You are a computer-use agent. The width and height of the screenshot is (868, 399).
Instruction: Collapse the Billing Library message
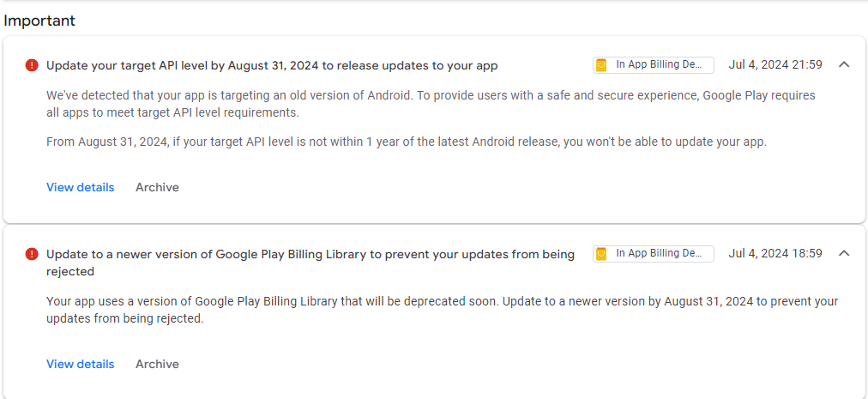[844, 253]
